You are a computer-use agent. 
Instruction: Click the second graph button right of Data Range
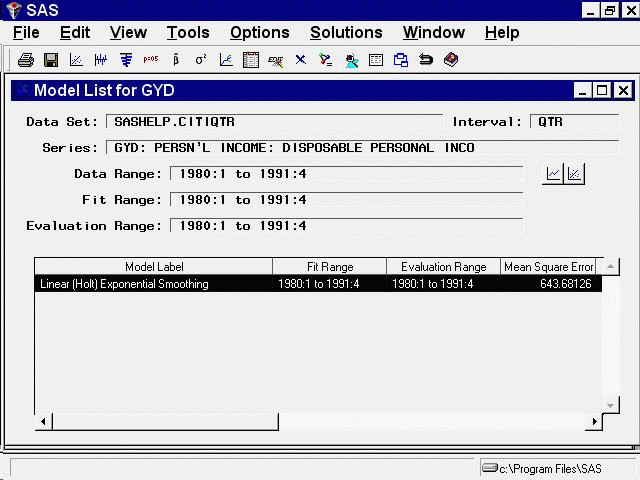tap(575, 173)
